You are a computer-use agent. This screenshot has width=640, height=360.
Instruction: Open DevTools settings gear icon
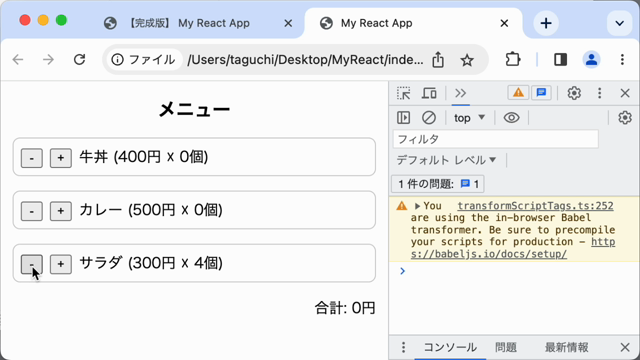coord(574,93)
